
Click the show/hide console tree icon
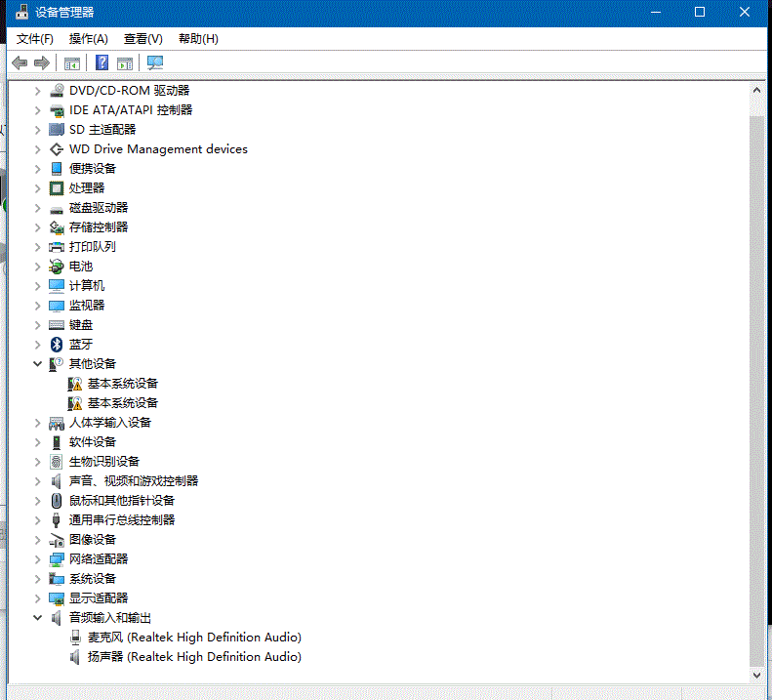[72, 63]
